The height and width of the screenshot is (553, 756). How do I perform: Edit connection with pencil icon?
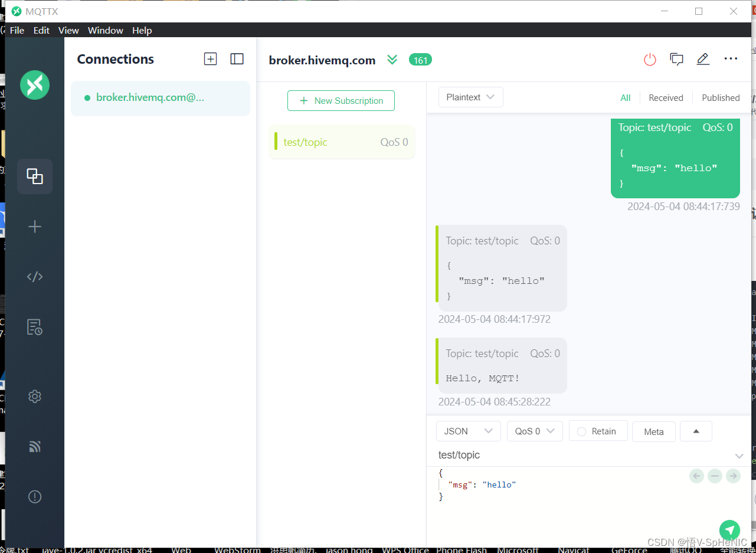pos(703,59)
